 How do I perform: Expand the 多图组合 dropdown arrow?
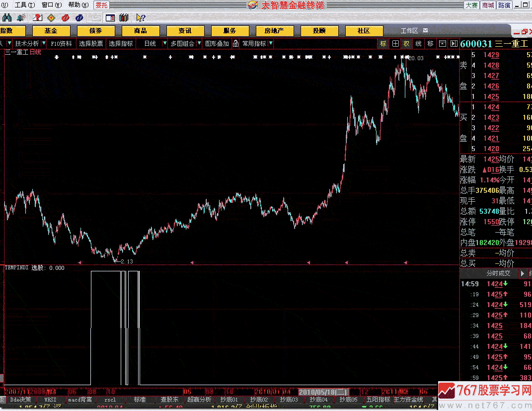199,43
